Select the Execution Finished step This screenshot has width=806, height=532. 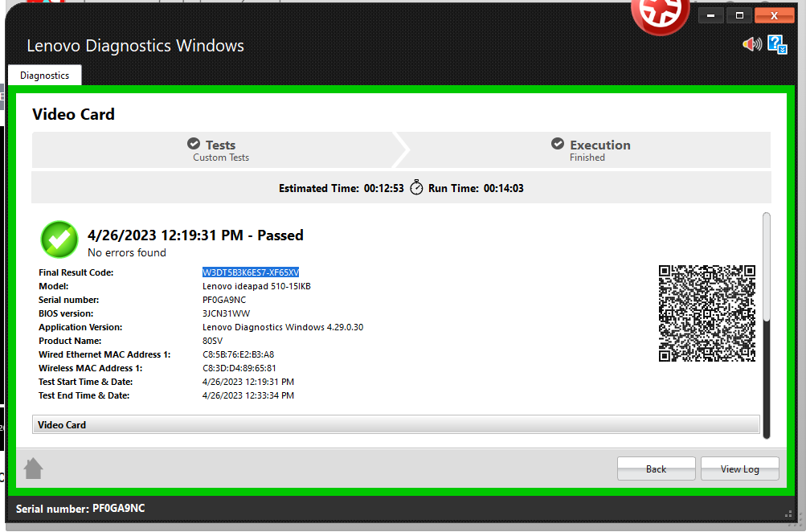coord(590,149)
